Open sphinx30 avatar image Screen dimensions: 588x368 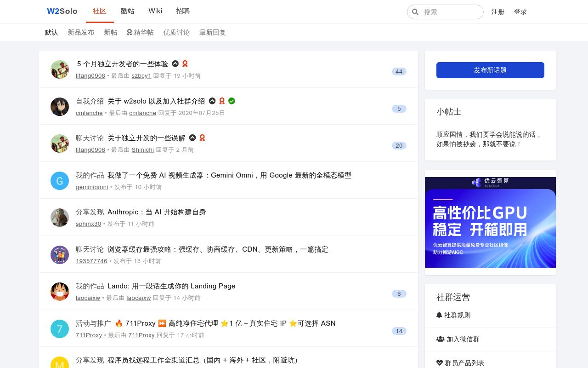(x=60, y=218)
